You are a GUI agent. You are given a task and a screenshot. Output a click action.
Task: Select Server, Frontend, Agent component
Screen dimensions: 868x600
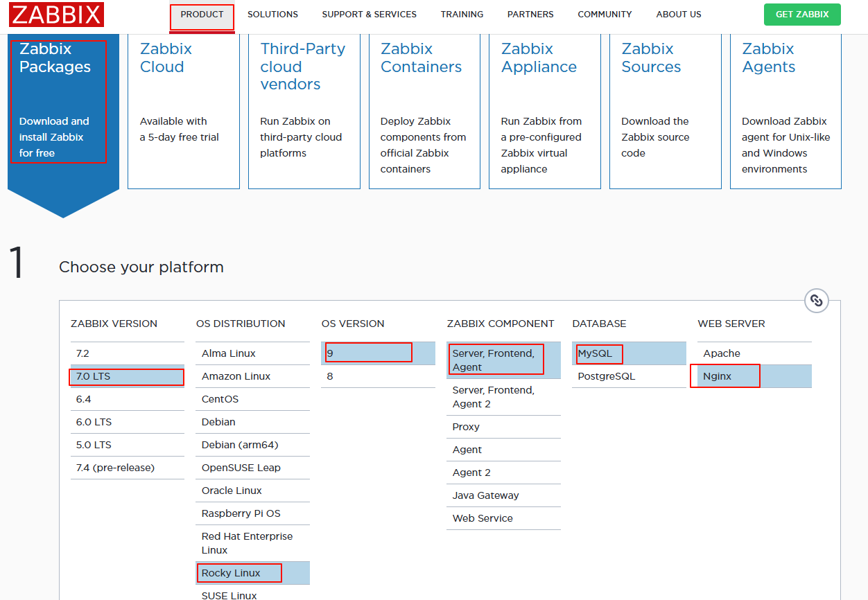(504, 360)
